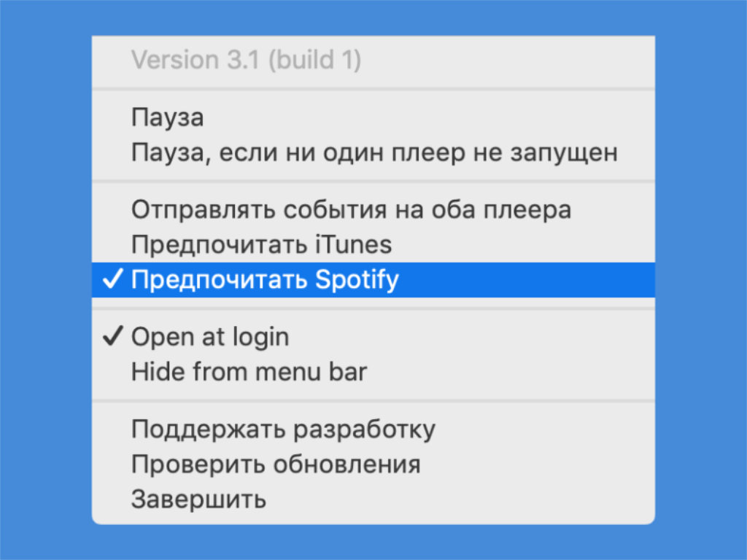The height and width of the screenshot is (560, 747).
Task: Click the separator line below the Version label
Action: tap(373, 89)
